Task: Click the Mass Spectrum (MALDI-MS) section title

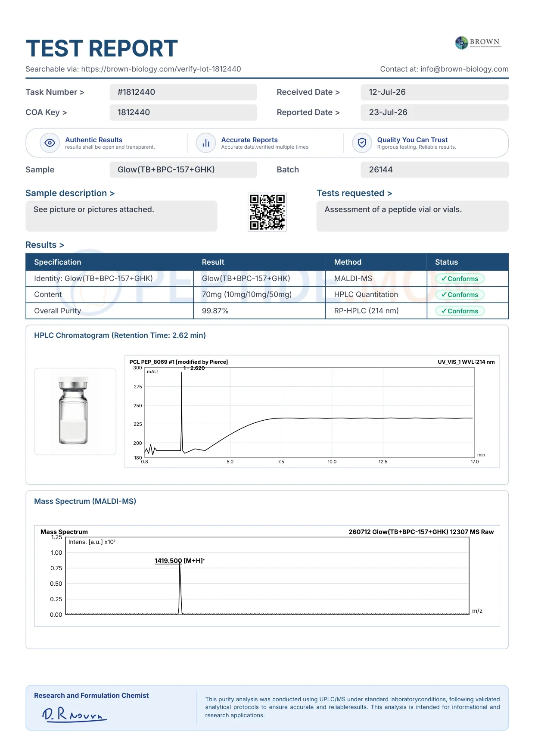Action: click(85, 501)
